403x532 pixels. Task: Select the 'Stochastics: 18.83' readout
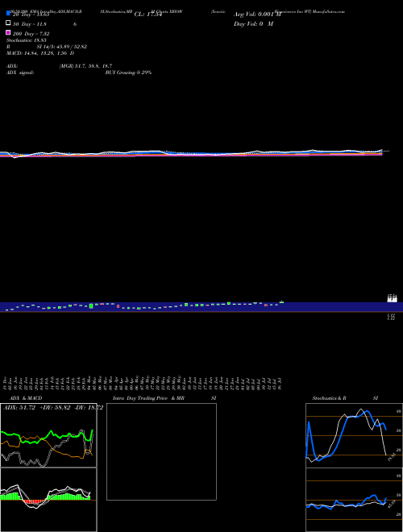(x=26, y=40)
